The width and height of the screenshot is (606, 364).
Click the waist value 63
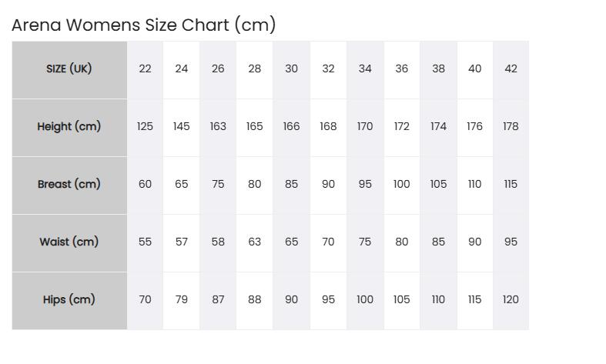(x=255, y=243)
